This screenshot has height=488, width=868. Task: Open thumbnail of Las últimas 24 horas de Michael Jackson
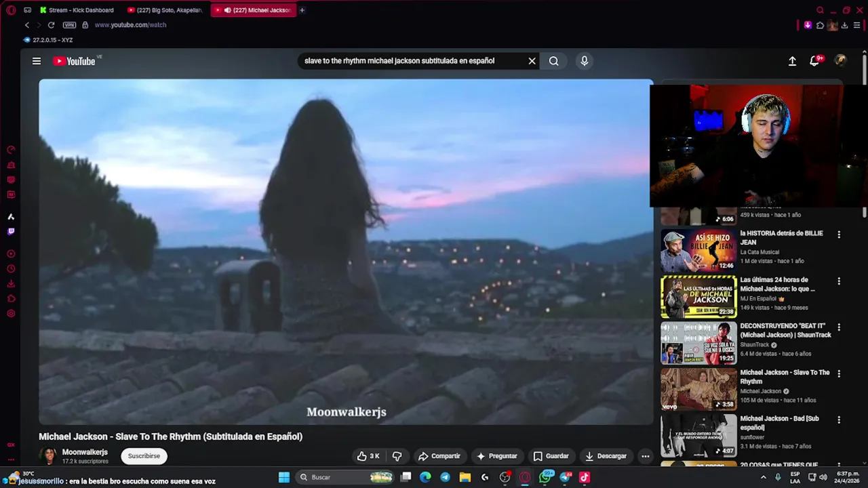point(698,297)
